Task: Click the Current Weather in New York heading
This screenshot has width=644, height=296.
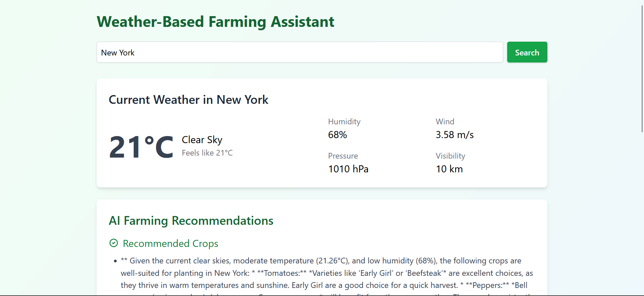Action: 189,100
